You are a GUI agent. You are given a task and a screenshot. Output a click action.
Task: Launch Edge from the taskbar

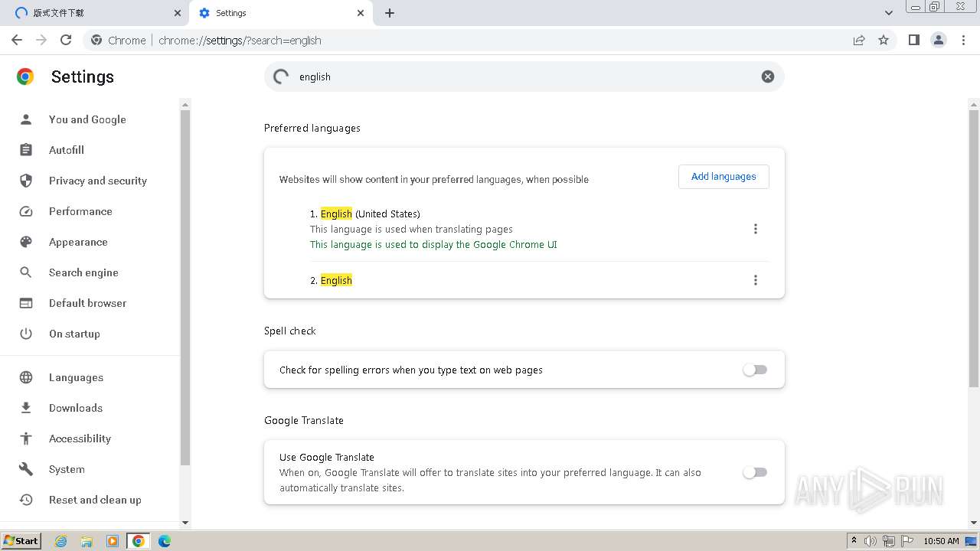point(164,541)
